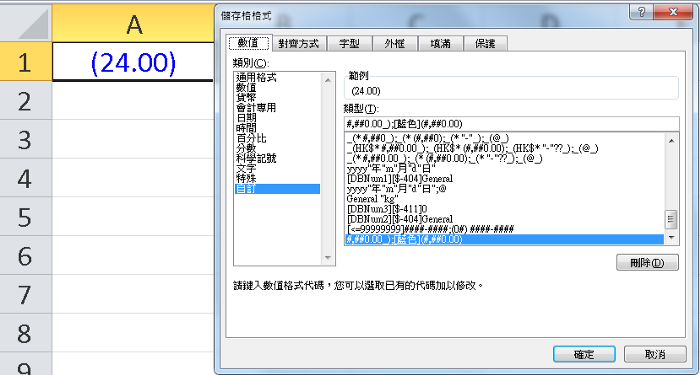The height and width of the screenshot is (375, 700).
Task: Click the 刪除 button
Action: 647,263
